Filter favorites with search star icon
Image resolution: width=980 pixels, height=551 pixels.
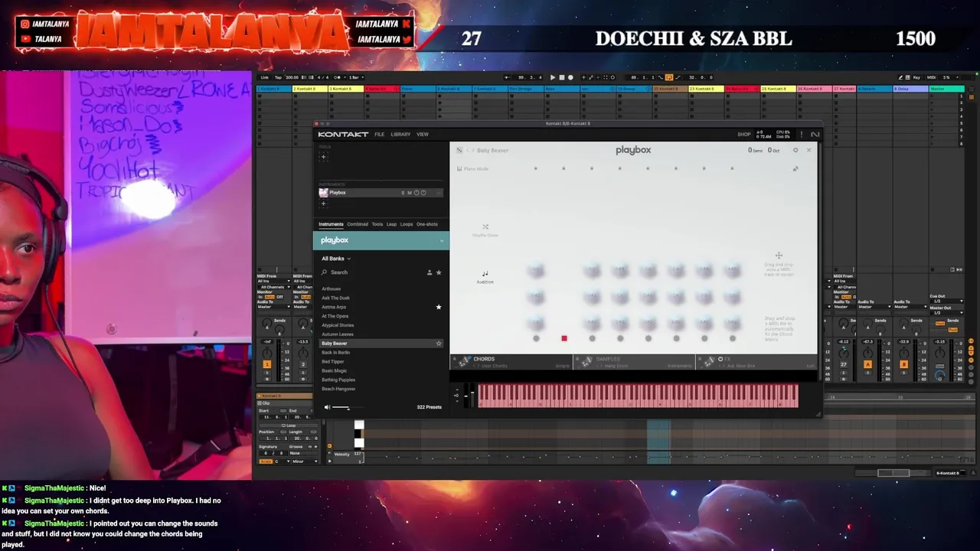pyautogui.click(x=439, y=272)
